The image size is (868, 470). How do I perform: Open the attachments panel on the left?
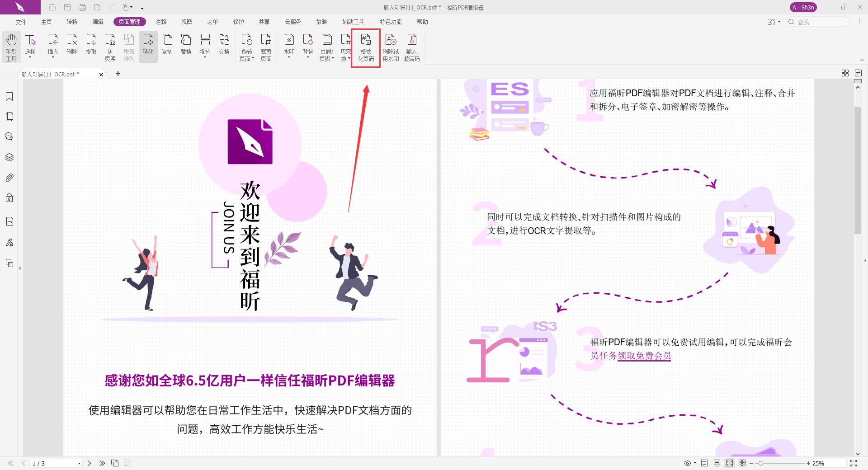click(x=9, y=178)
